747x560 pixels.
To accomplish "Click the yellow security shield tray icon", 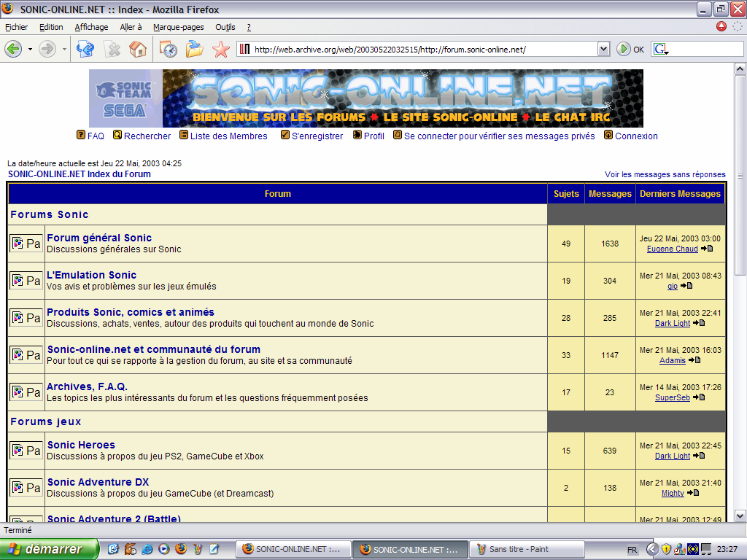I will (x=666, y=549).
